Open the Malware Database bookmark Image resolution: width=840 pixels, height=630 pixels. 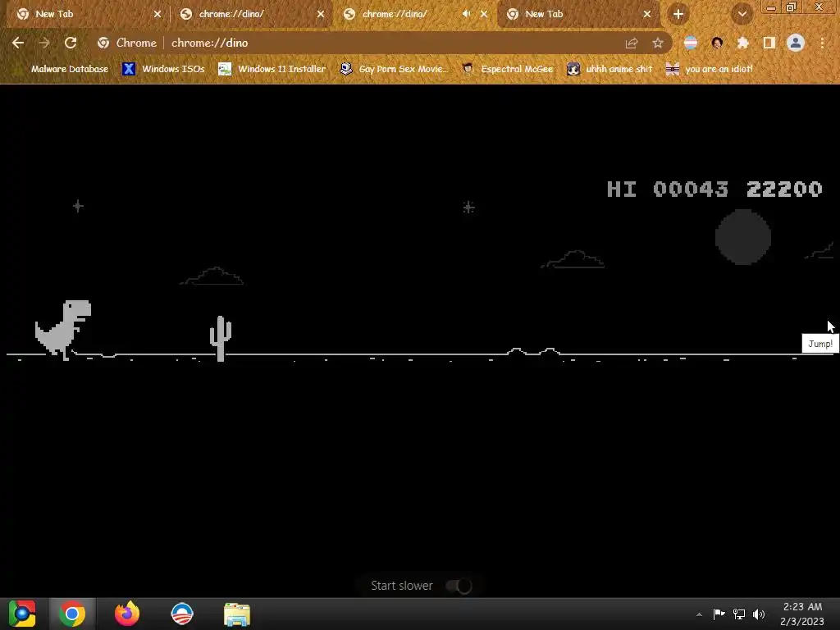[62, 69]
